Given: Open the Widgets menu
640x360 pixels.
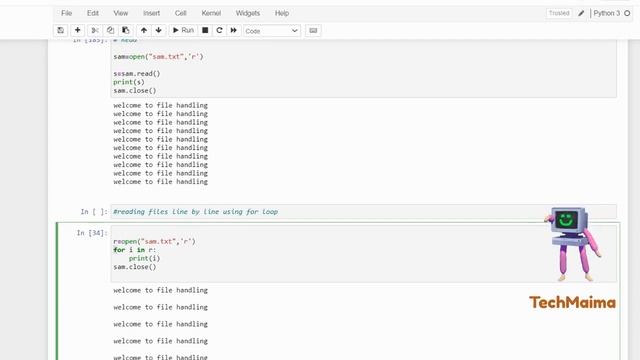Looking at the screenshot, I should [x=248, y=13].
